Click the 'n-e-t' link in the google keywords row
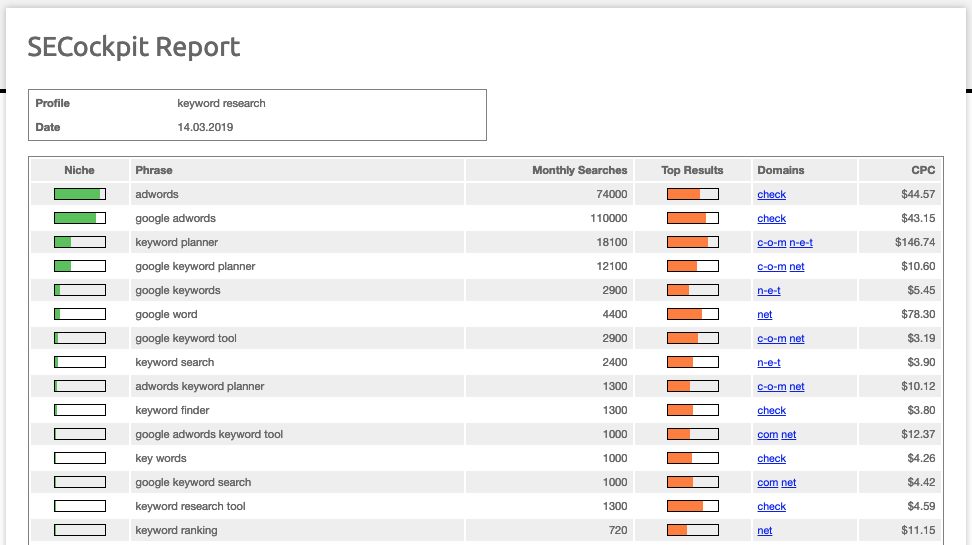Viewport: 972px width, 545px height. (769, 291)
